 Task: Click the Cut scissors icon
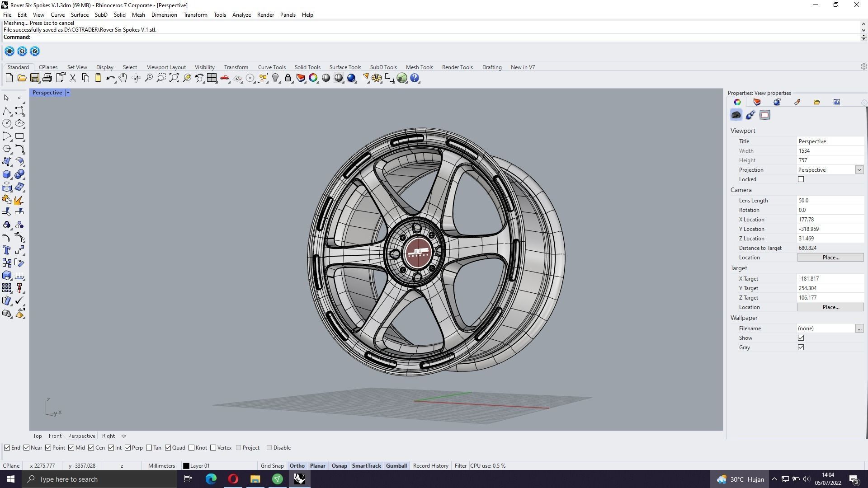[73, 78]
